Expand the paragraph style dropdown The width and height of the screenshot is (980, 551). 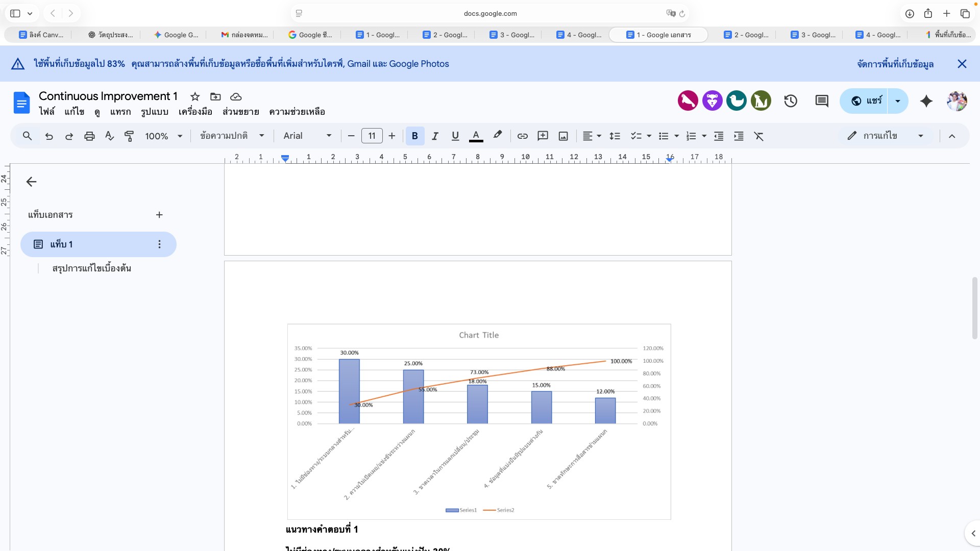point(232,136)
